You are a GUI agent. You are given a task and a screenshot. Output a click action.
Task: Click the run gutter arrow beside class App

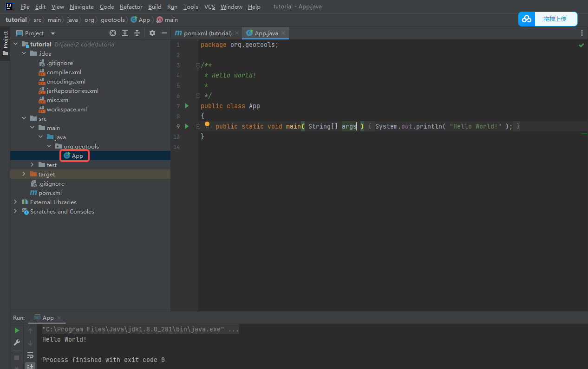187,106
